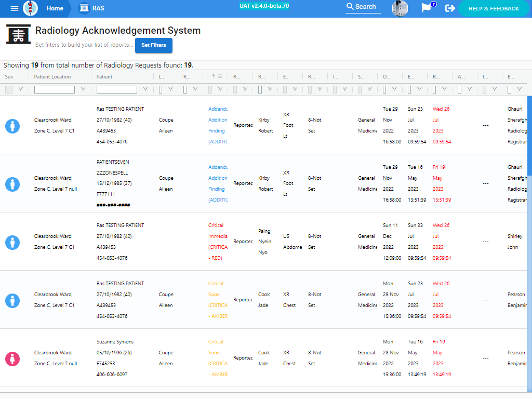Click the A... column header

pos(461,77)
